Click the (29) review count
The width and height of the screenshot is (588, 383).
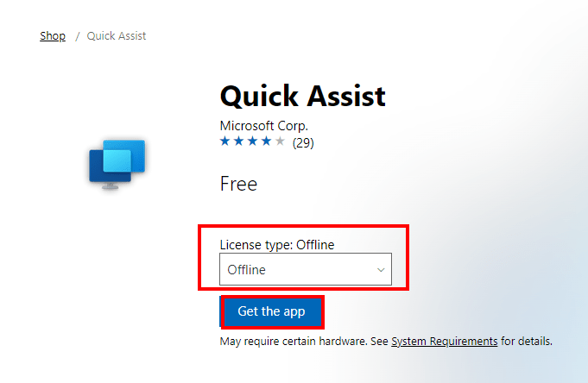coord(303,142)
